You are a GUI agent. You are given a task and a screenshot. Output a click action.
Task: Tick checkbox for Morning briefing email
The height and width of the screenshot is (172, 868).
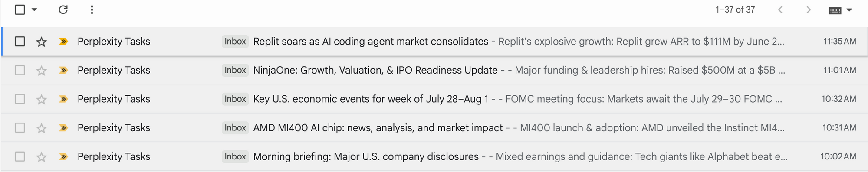point(20,157)
